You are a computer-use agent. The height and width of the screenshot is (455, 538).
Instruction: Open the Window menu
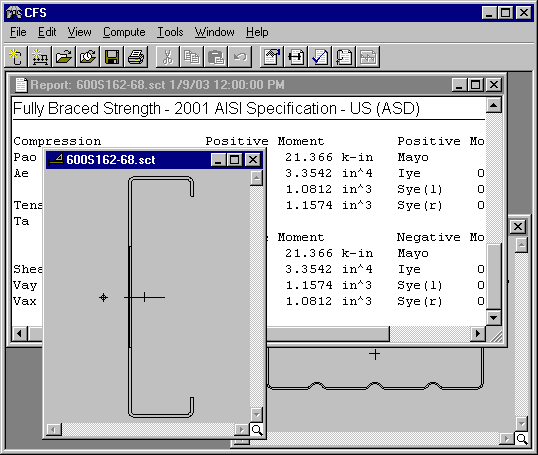point(214,32)
